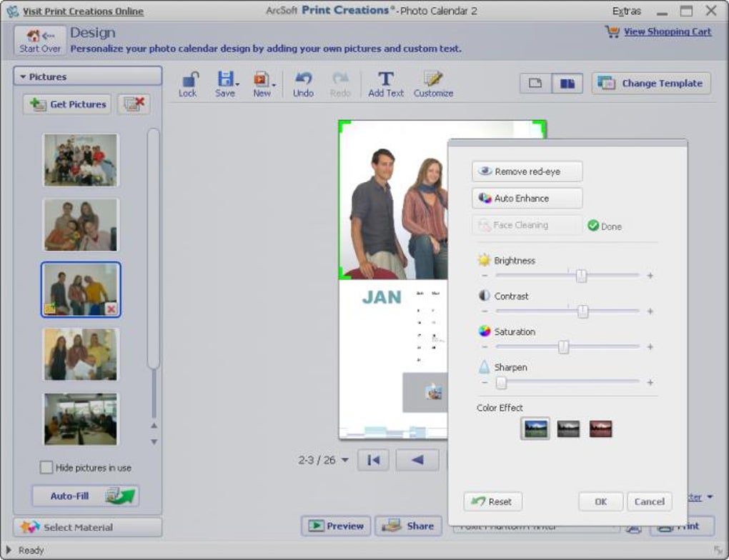Click the pictures list scrollbar
Screen dimensions: 729x560
click(x=154, y=249)
